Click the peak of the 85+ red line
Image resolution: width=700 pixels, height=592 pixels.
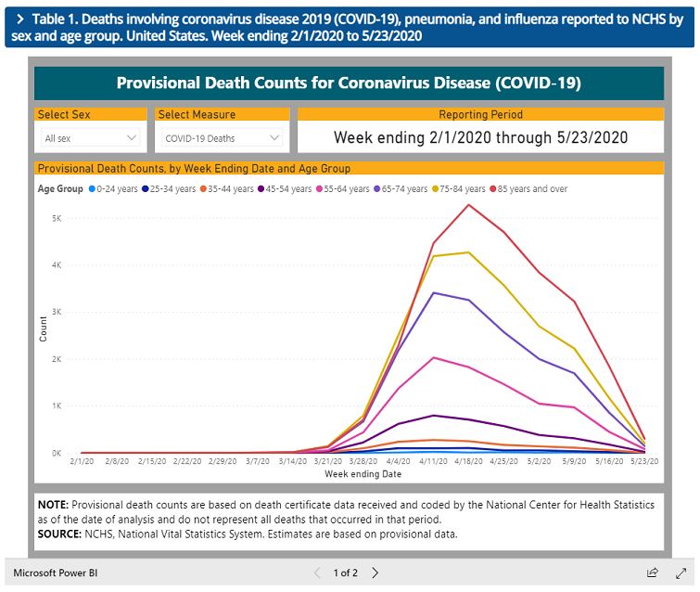pyautogui.click(x=469, y=204)
